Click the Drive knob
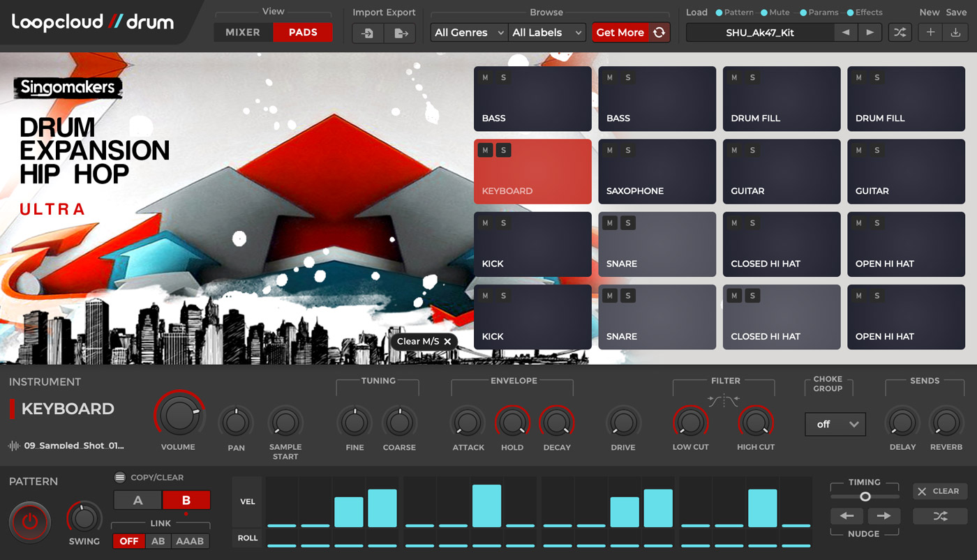 click(622, 423)
